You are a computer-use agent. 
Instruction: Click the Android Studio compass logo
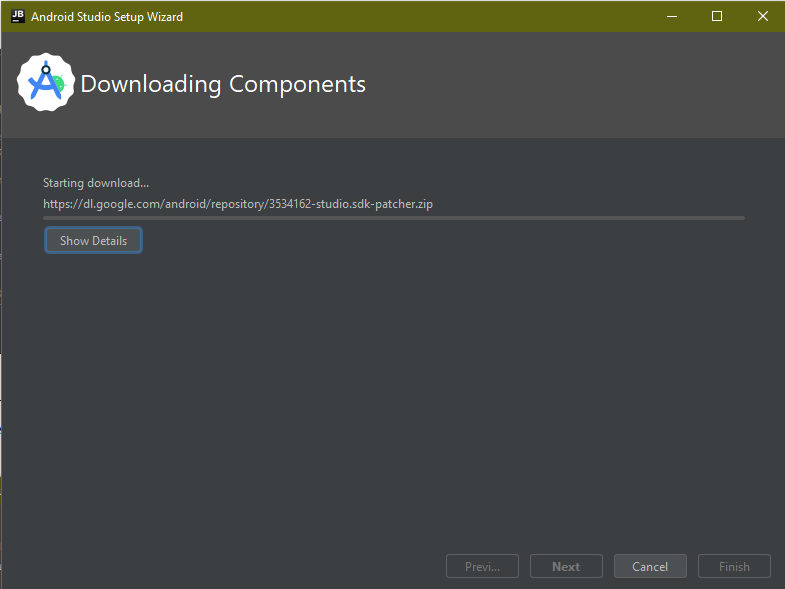point(46,83)
